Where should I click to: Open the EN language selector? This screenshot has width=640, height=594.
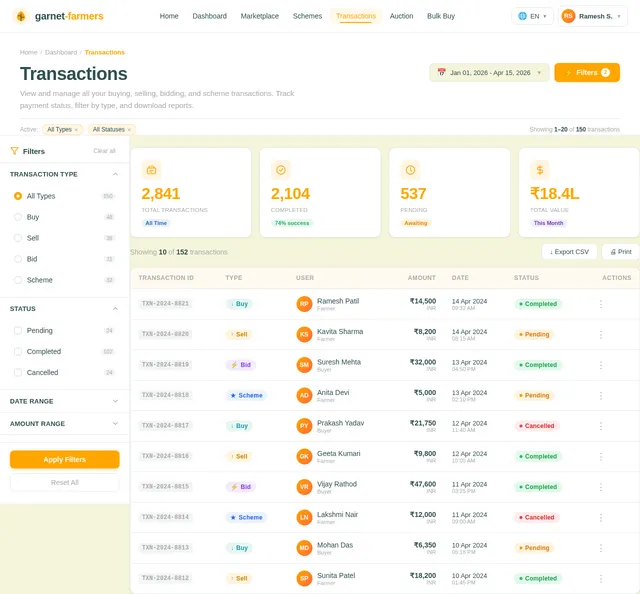click(x=532, y=16)
